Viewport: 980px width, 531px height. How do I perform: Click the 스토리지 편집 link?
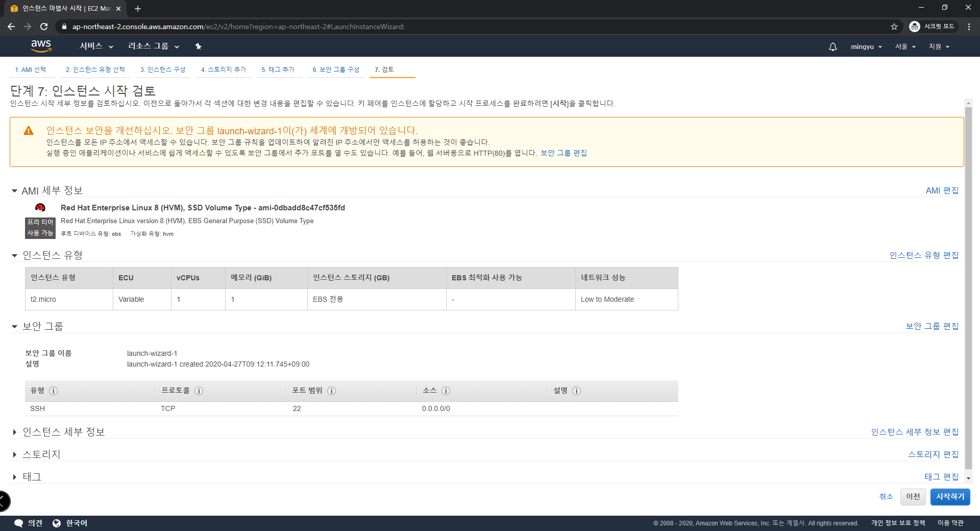point(933,454)
